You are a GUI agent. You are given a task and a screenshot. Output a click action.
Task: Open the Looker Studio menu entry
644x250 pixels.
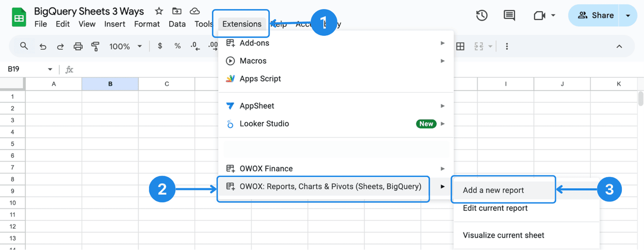(x=336, y=124)
